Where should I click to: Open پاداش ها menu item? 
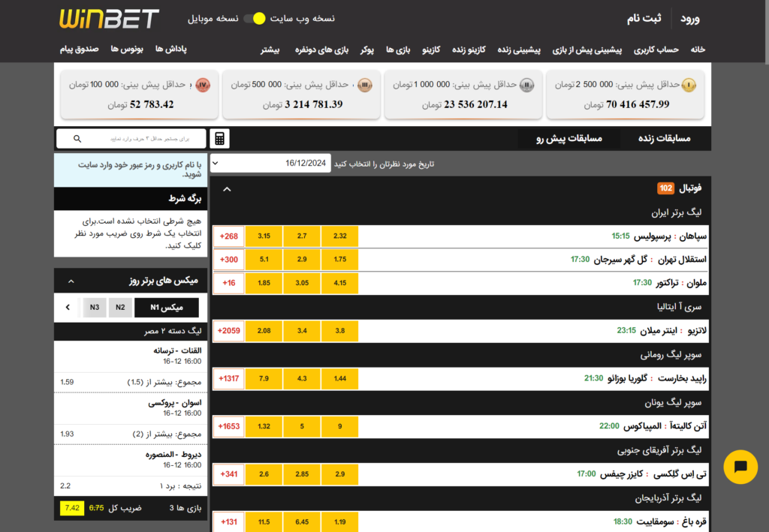pos(170,49)
